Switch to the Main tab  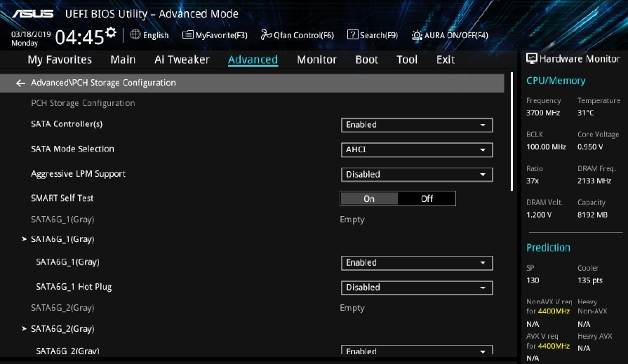123,60
